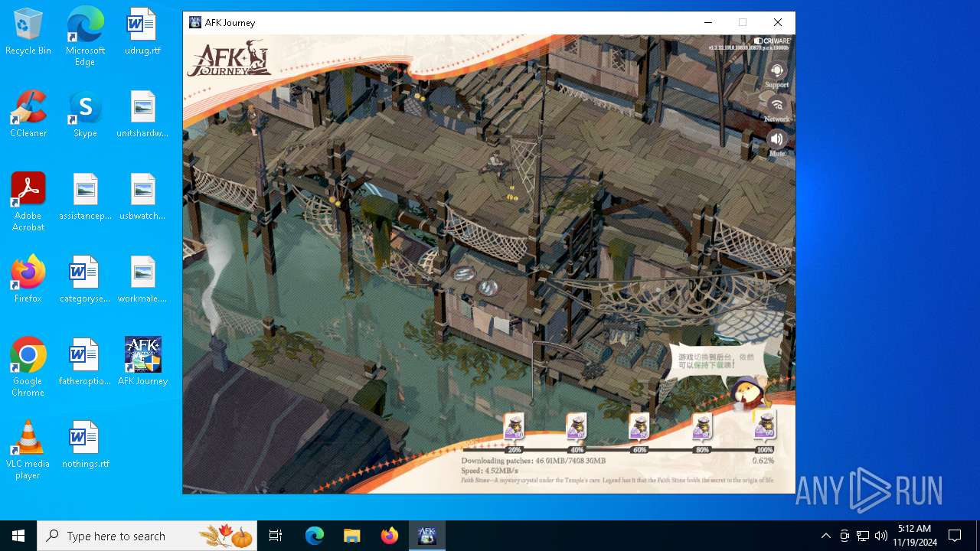Click the taskbar search box

(x=147, y=536)
